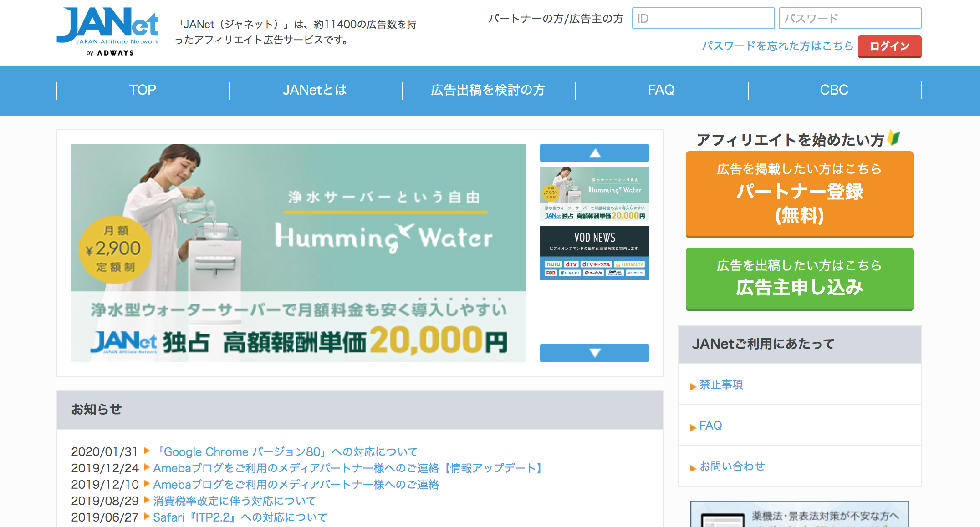Viewport: 980px width, 527px height.
Task: Open FAQ link in the sidebar
Action: [710, 426]
